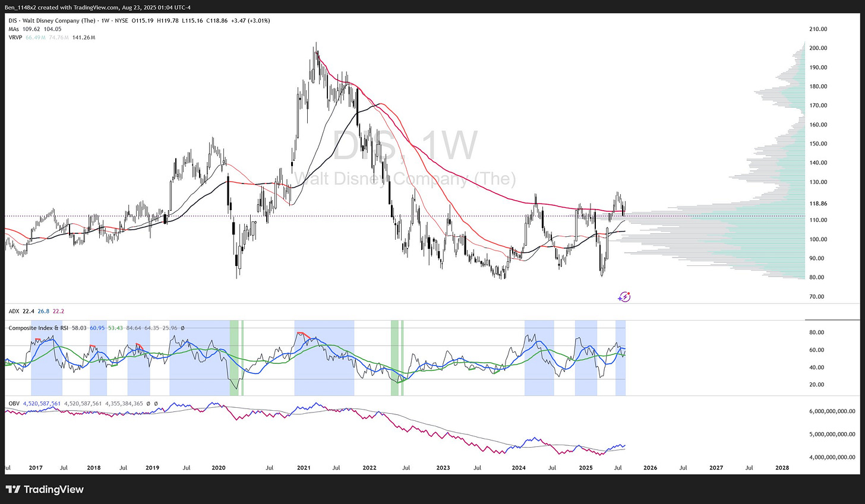Click the RSI legend value 60.95
865x504 pixels.
(x=97, y=327)
